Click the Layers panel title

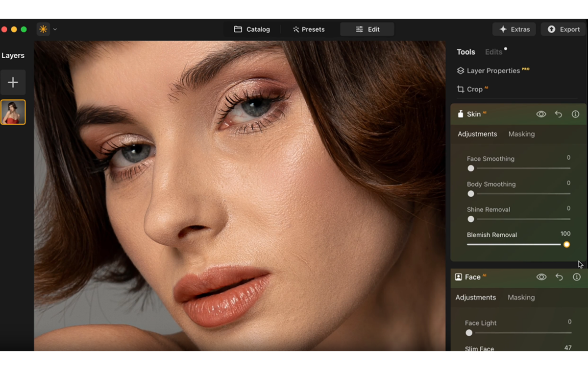[13, 55]
